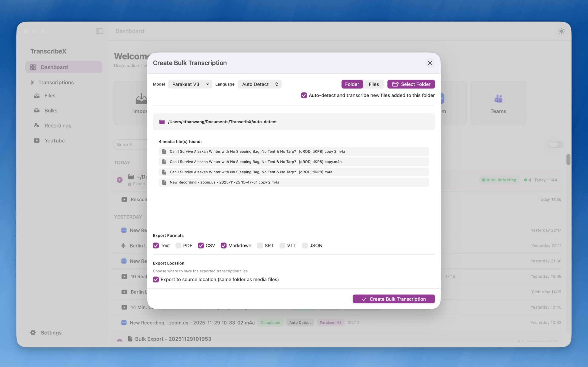Click the file icon of the zoom.us recording
Screen dimensions: 588x367
click(x=164, y=182)
